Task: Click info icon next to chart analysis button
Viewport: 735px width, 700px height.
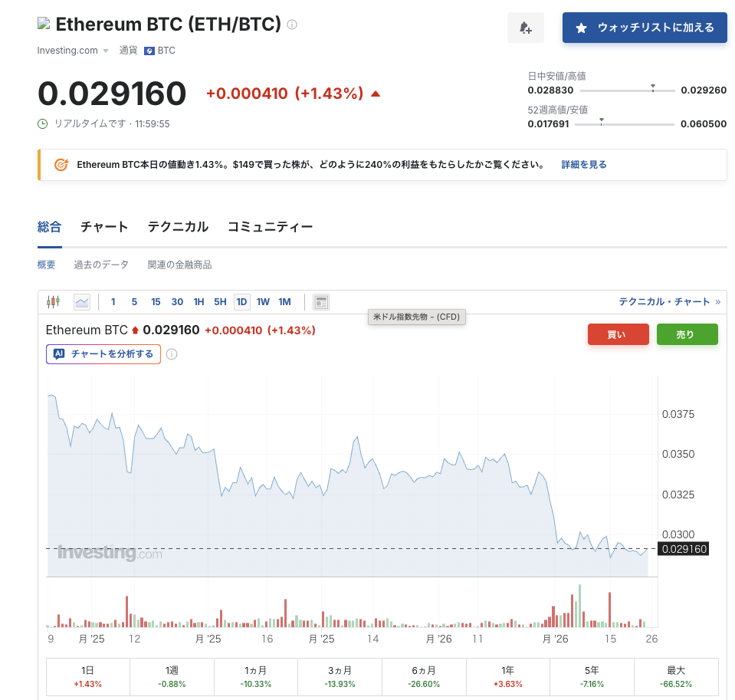Action: click(x=172, y=354)
